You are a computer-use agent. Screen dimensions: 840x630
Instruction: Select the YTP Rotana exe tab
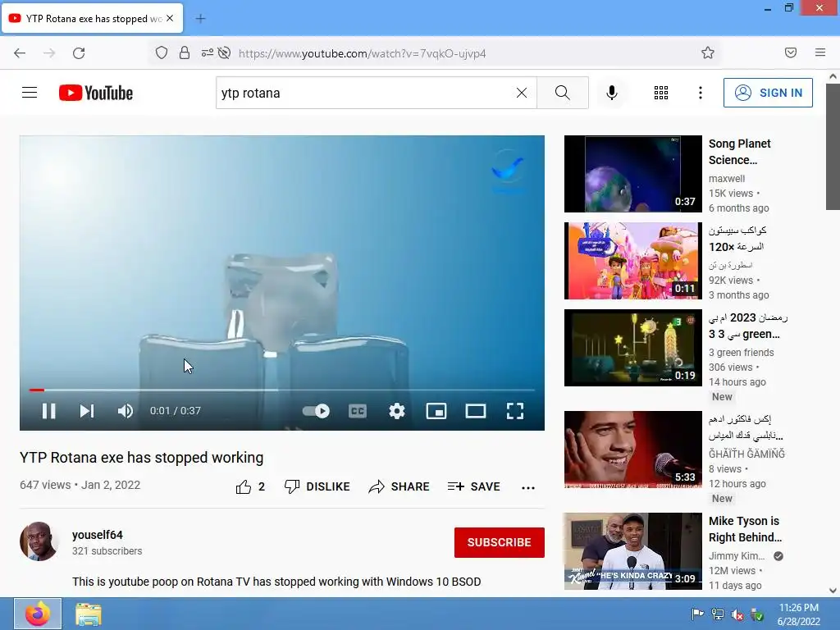pos(93,18)
